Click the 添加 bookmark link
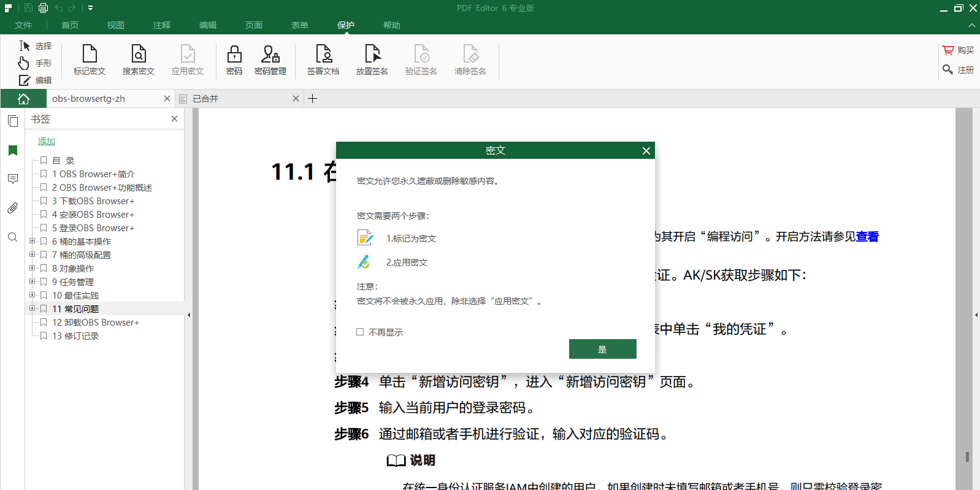The width and height of the screenshot is (980, 490). tap(47, 141)
